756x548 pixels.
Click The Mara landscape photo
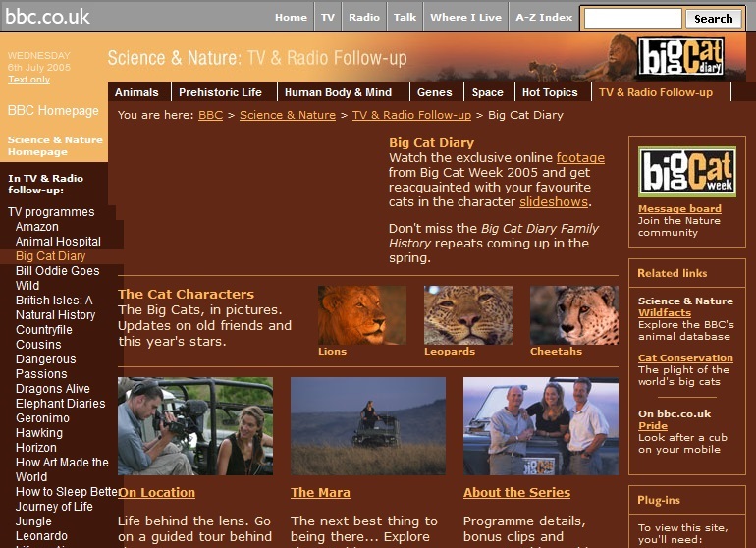tap(368, 426)
